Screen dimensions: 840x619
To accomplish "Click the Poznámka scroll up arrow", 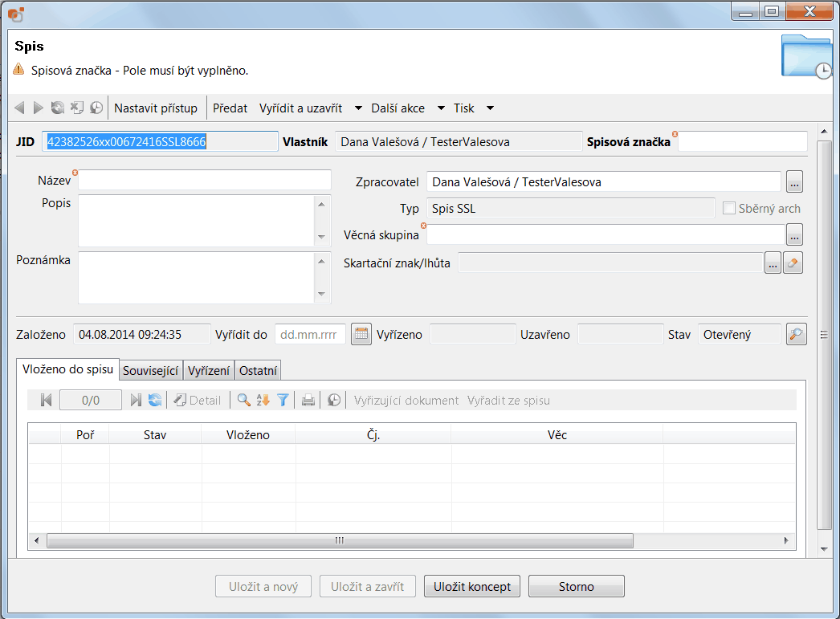I will [321, 261].
